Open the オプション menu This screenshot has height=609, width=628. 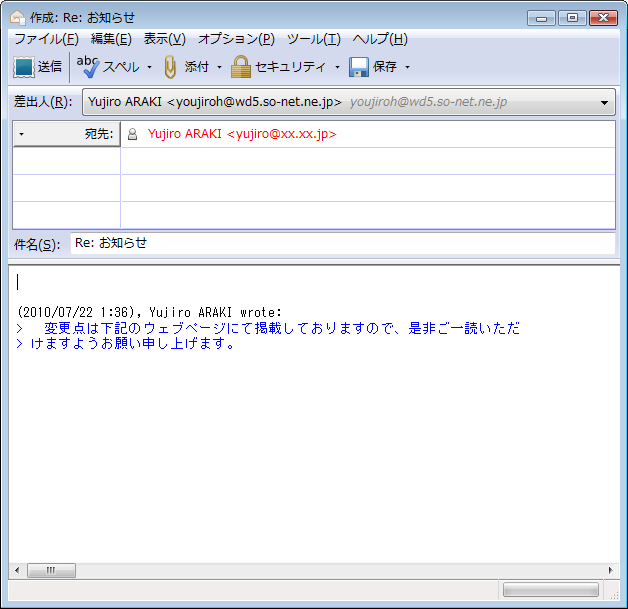click(x=236, y=39)
